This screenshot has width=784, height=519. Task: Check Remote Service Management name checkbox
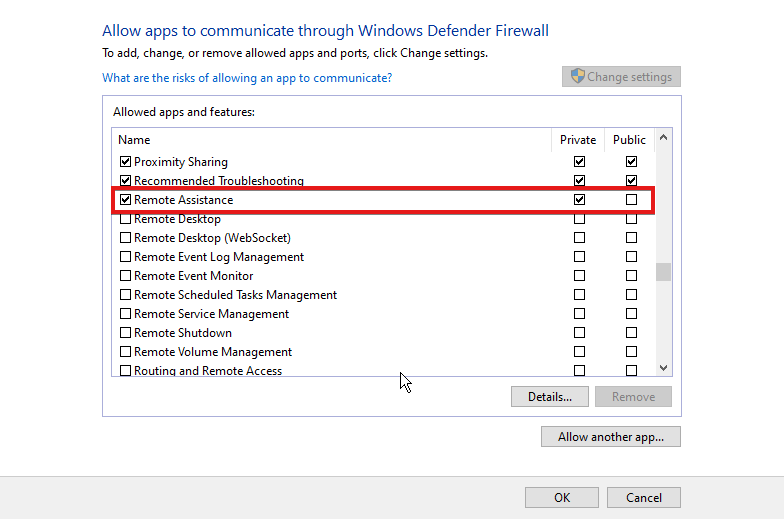tap(126, 314)
